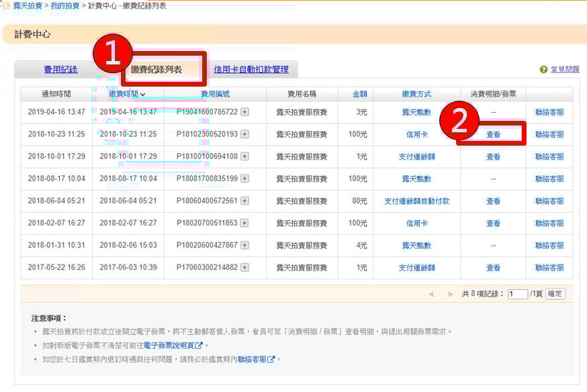
Task: Expand plus icon beside P17060300214882
Action: pos(244,267)
